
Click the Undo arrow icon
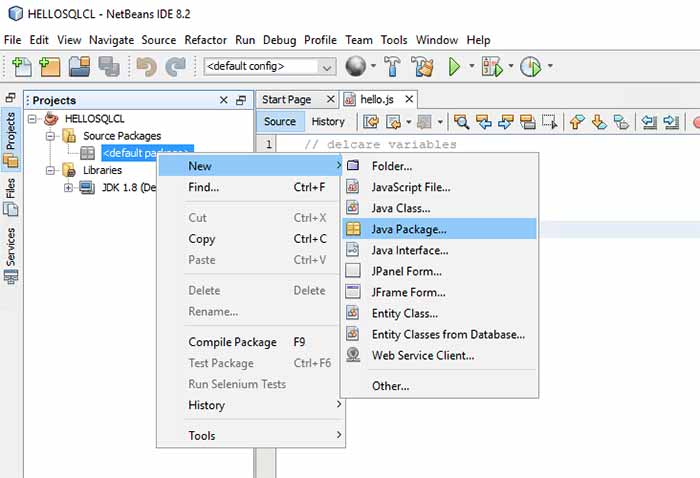click(146, 67)
